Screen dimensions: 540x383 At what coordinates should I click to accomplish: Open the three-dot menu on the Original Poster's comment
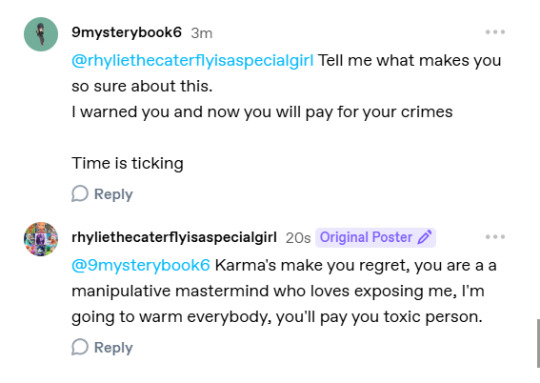point(495,237)
